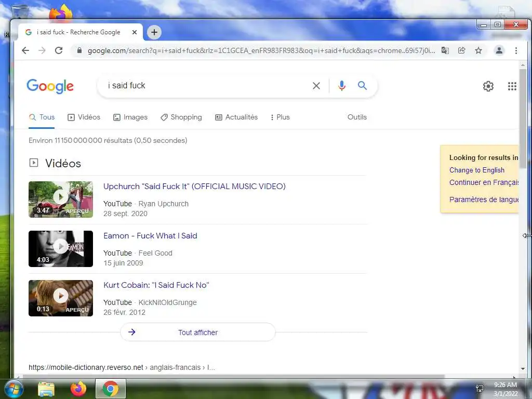Play the Kurt Cobain video thumbnail

click(x=61, y=298)
